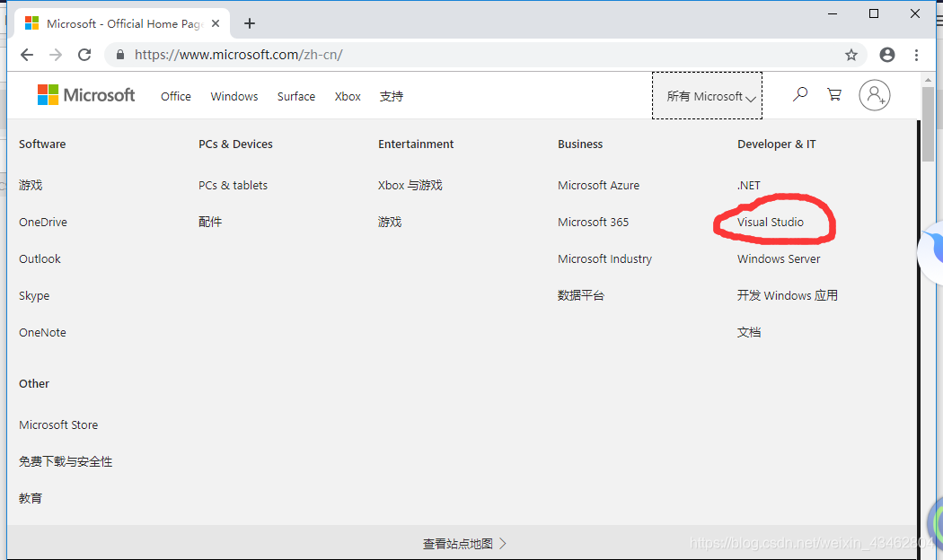Select the Microsoft Official Home Page tab

[x=120, y=23]
